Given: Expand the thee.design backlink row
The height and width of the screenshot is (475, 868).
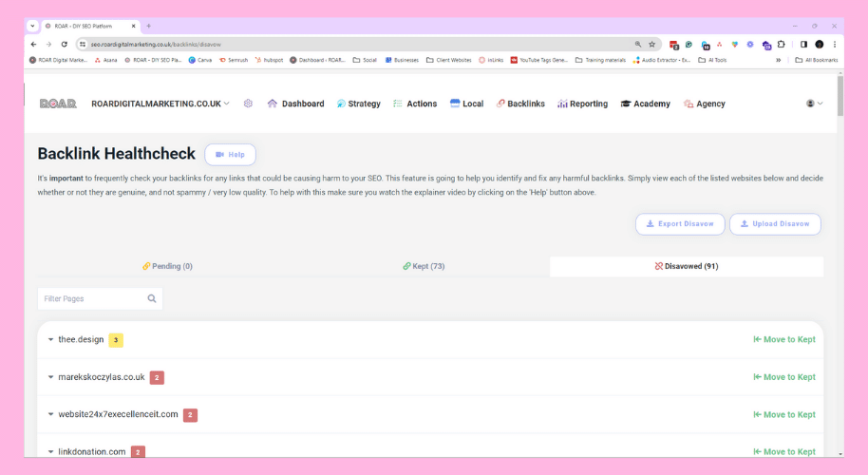Looking at the screenshot, I should click(51, 340).
